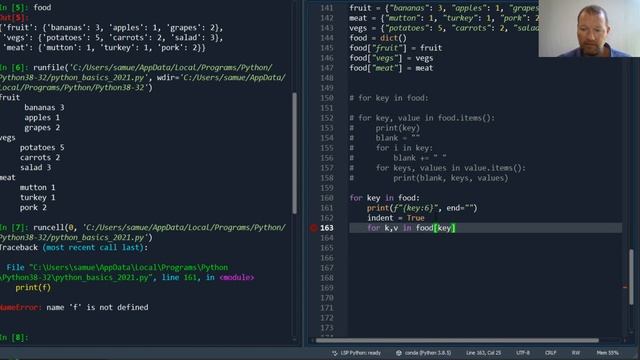Image resolution: width=640 pixels, height=360 pixels.
Task: Click the '# for i in key:' comment line
Action: pos(391,148)
